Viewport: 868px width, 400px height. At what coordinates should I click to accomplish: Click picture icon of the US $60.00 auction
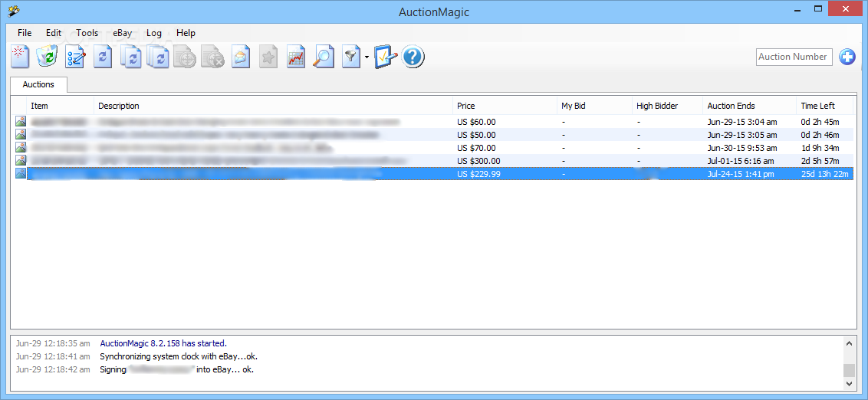pyautogui.click(x=21, y=121)
